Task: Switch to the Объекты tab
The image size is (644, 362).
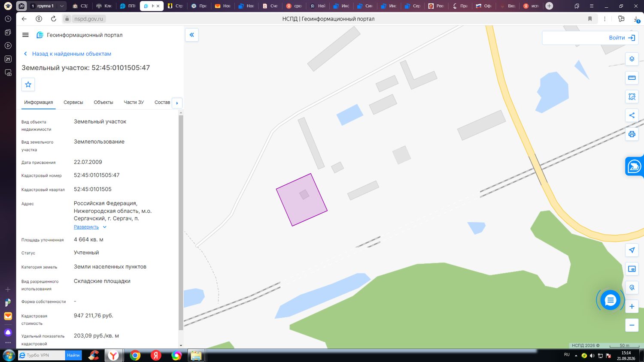Action: [103, 103]
